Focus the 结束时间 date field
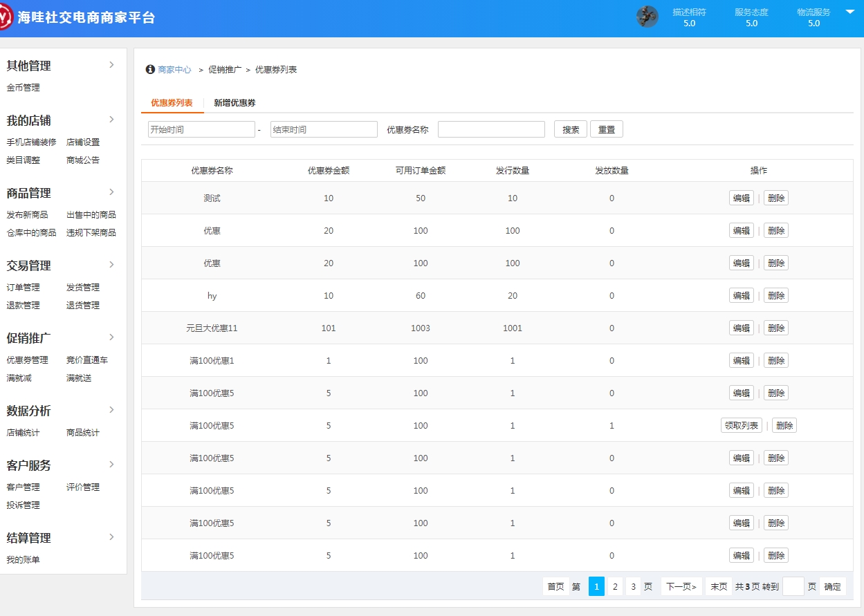Image resolution: width=864 pixels, height=616 pixels. coord(324,129)
